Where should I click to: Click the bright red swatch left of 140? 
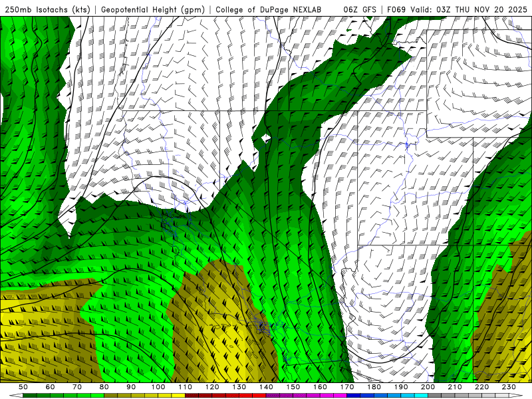[259, 396]
